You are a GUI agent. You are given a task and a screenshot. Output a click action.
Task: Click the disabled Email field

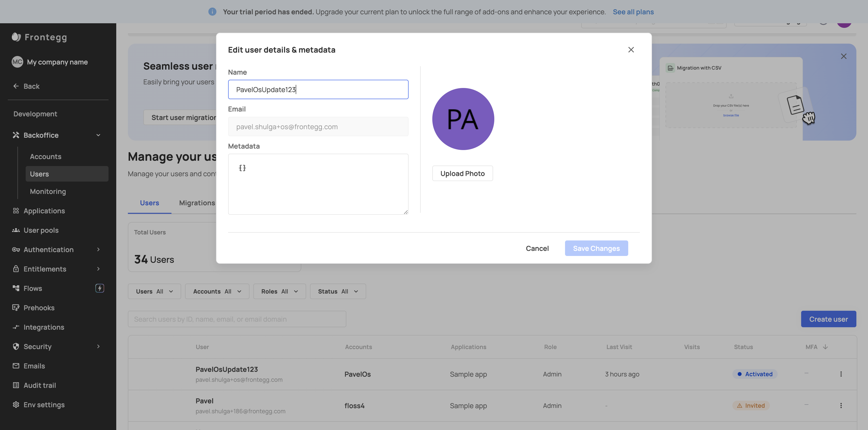(x=318, y=127)
